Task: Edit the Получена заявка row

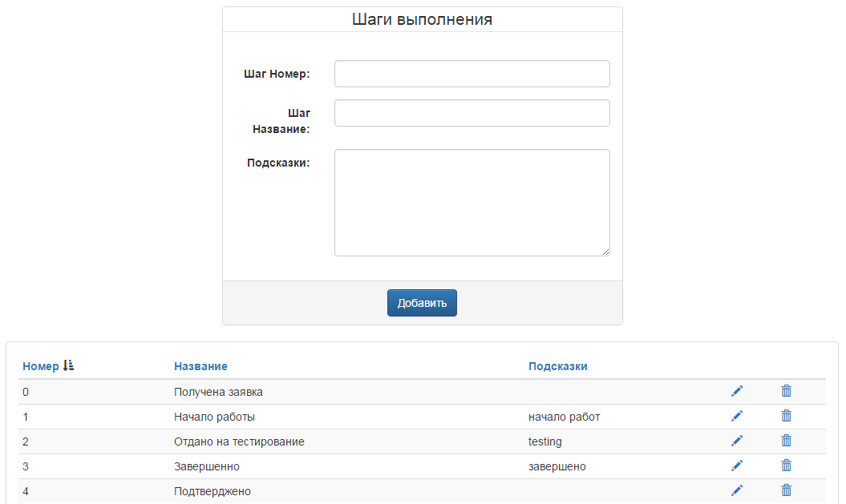Action: pos(737,391)
